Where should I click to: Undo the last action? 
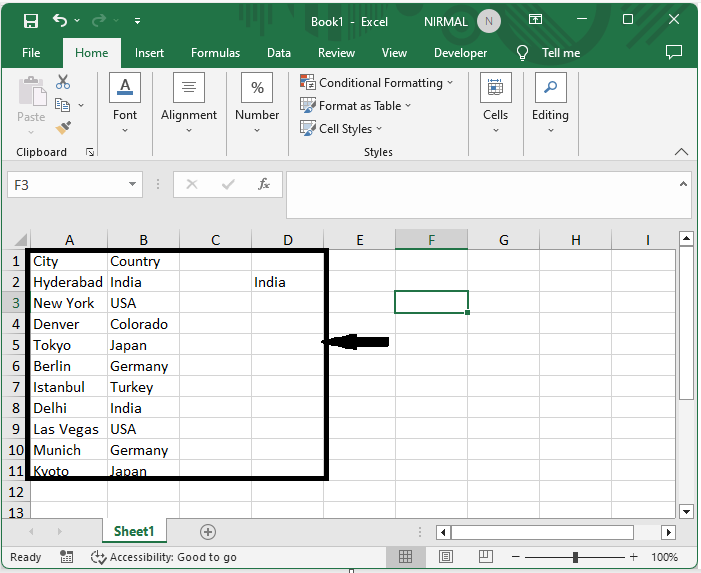point(60,20)
